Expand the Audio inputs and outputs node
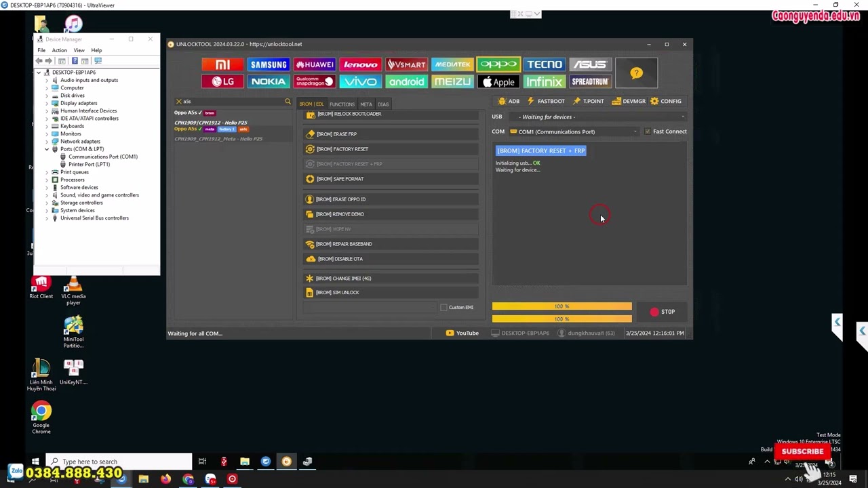 click(47, 80)
